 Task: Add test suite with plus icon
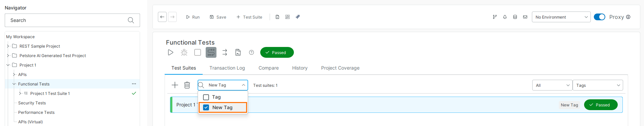(175, 85)
